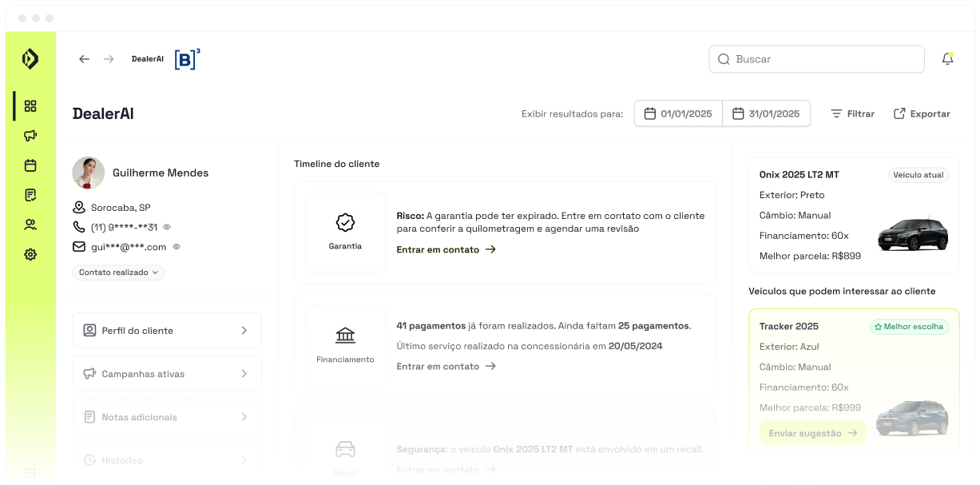Image resolution: width=980 pixels, height=485 pixels.
Task: Click the dashboard grid icon in sidebar
Action: click(30, 106)
